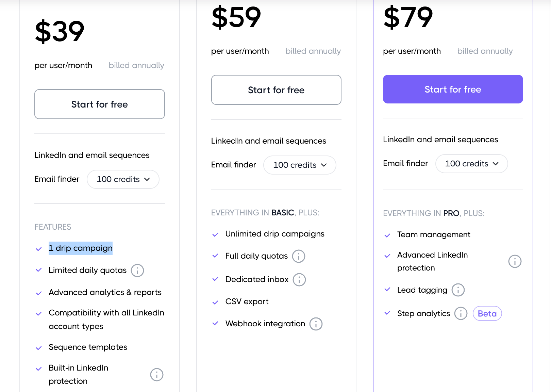Click the highlighted 1 drip campaign text

pos(81,248)
